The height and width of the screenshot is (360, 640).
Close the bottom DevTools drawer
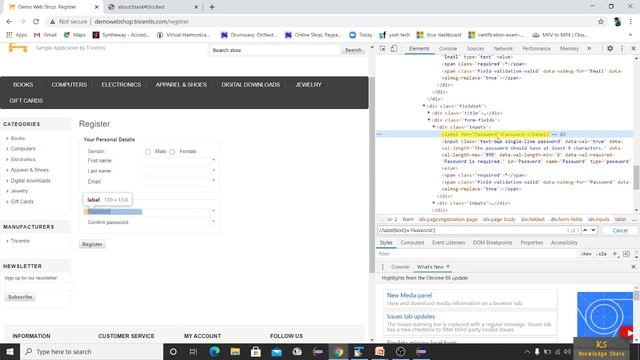click(x=633, y=267)
